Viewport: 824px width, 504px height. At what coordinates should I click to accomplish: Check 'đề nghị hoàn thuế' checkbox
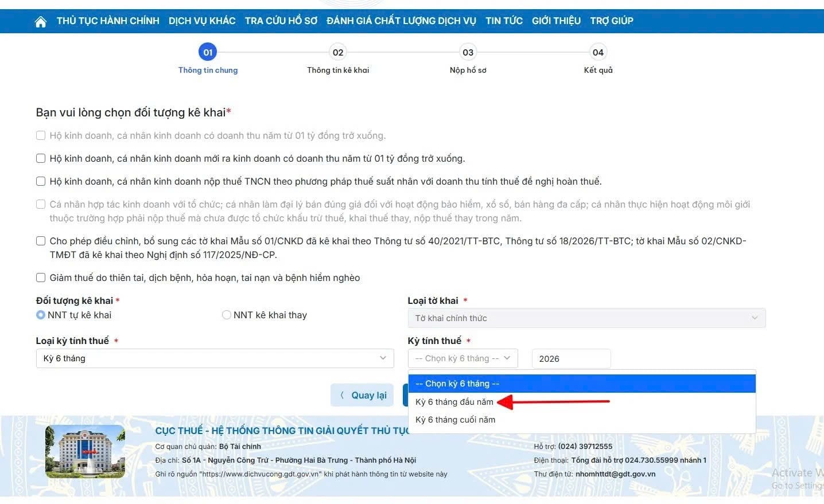(x=41, y=181)
